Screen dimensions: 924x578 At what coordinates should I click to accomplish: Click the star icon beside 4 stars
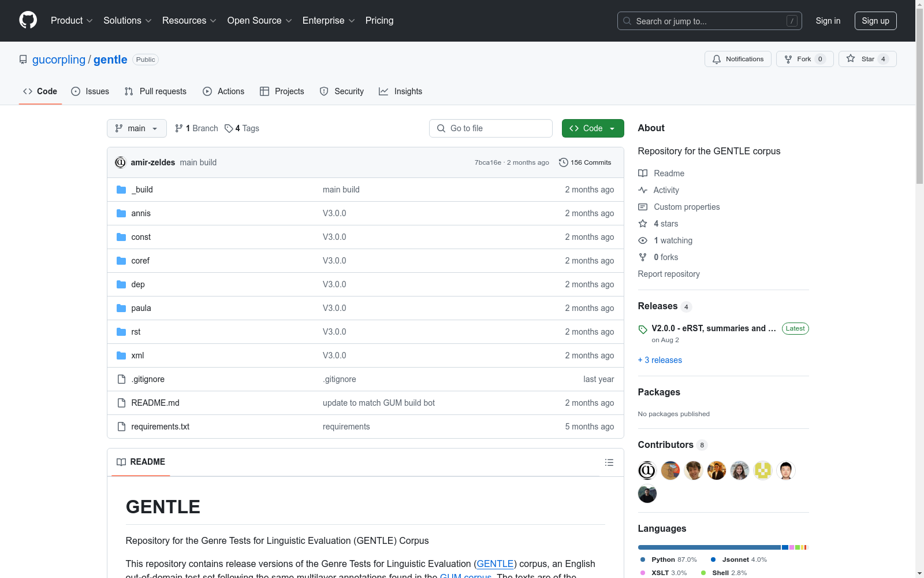[643, 224]
